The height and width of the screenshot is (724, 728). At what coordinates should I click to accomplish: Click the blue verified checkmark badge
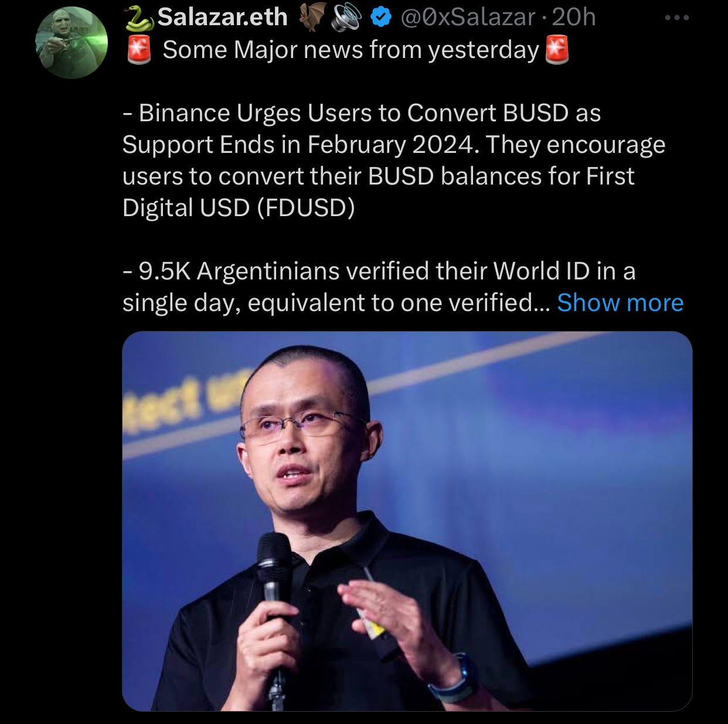pos(382,18)
